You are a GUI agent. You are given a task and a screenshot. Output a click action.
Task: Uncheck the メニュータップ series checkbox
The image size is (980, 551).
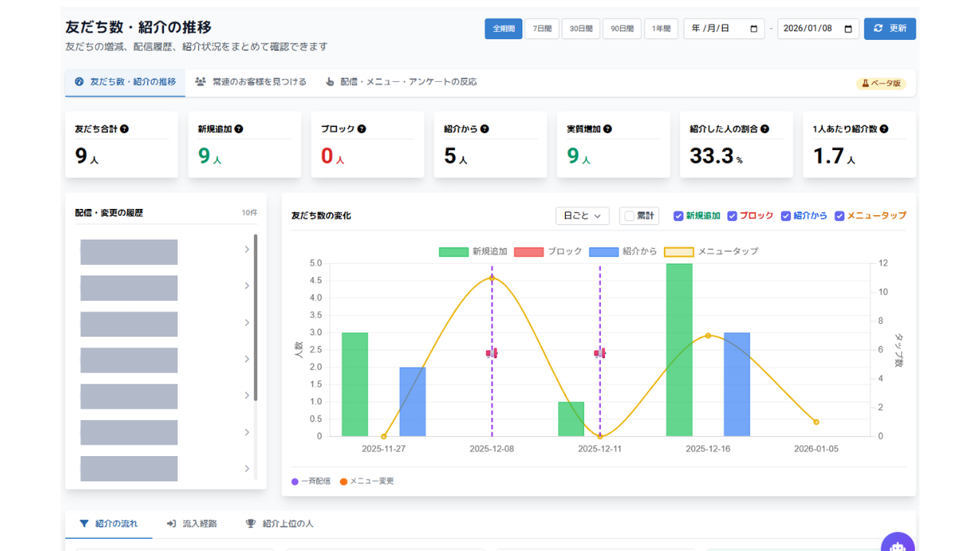coord(839,216)
